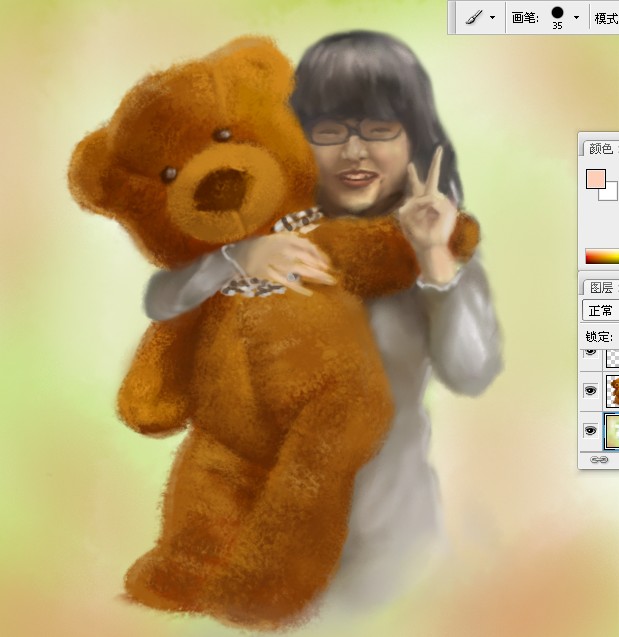The width and height of the screenshot is (619, 637).
Task: Click the pink foreground color swatch
Action: pyautogui.click(x=596, y=179)
